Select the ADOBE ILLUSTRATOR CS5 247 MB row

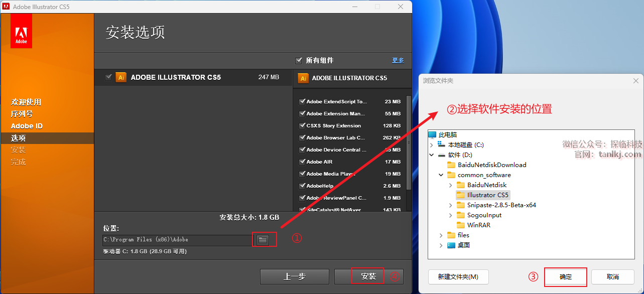click(193, 77)
